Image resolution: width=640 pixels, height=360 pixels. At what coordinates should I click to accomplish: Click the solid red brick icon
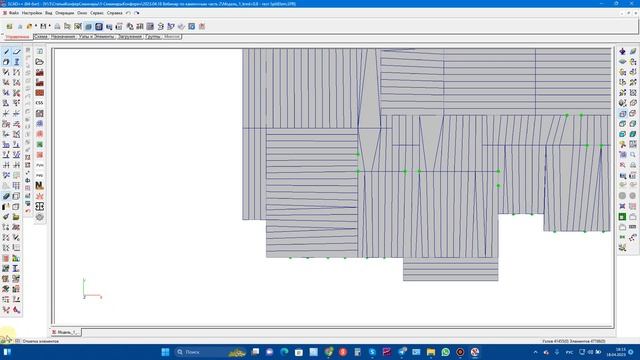click(40, 93)
